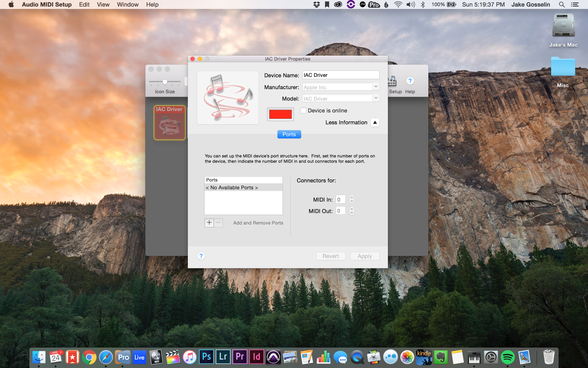Viewport: 588px width, 368px height.
Task: Open Evernote from the Dock
Action: tap(441, 357)
